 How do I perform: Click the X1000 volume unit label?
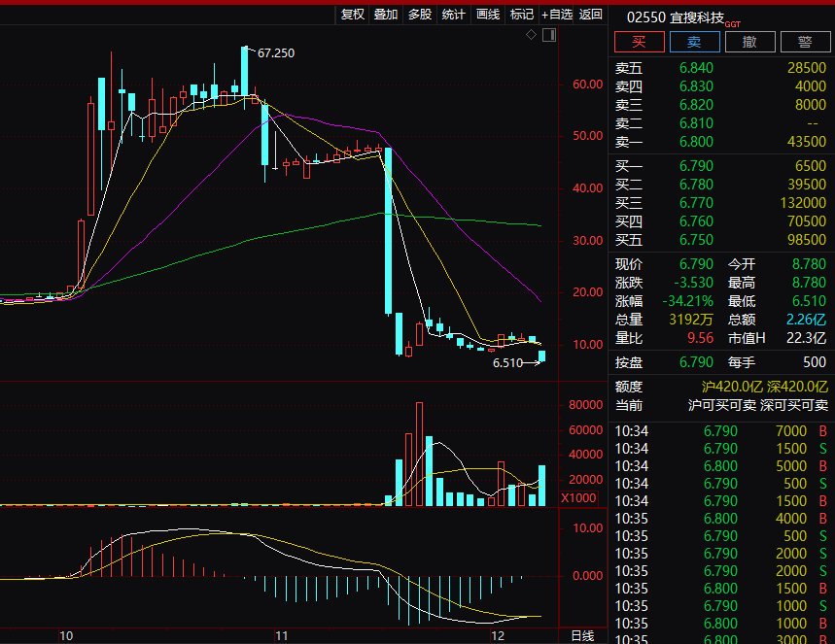pos(581,498)
